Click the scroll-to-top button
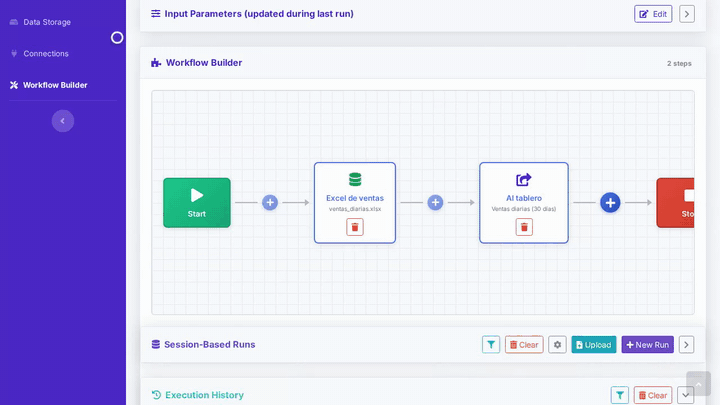720x405 pixels. point(698,383)
